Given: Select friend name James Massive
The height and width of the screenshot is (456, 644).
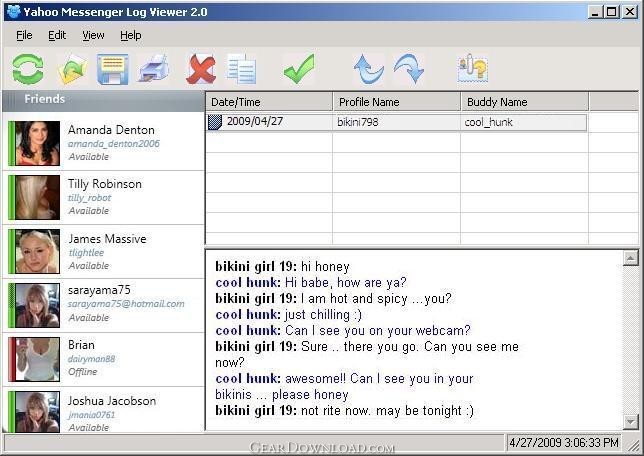Looking at the screenshot, I should (x=107, y=239).
